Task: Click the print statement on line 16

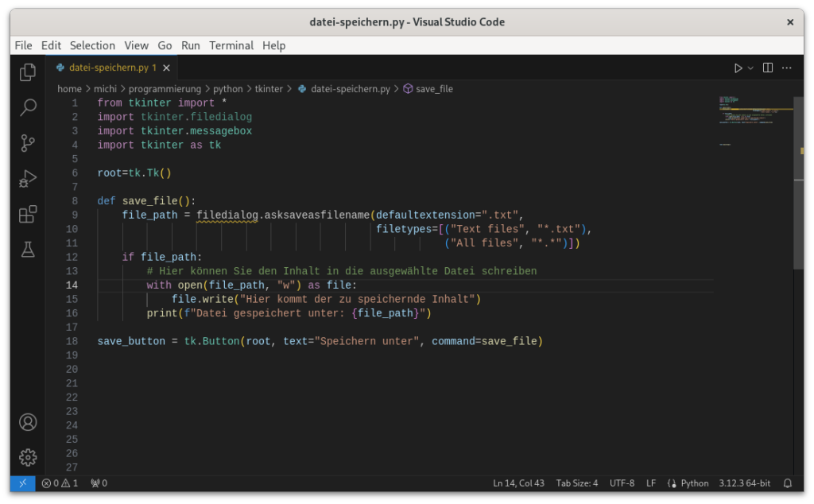Action: pyautogui.click(x=289, y=313)
